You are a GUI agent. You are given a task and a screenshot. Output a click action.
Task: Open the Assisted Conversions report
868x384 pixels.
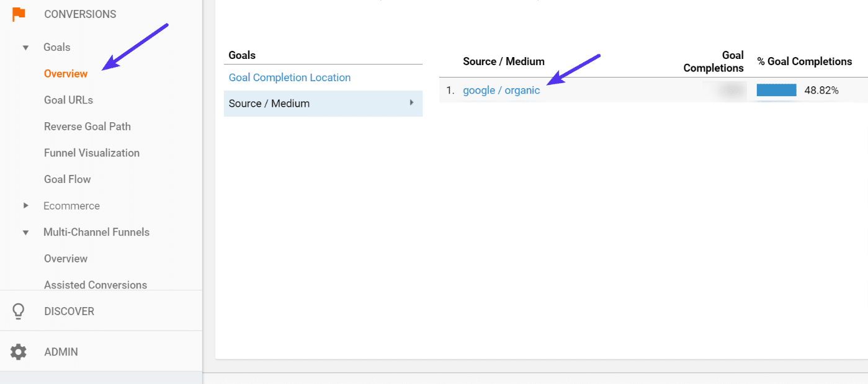pyautogui.click(x=96, y=285)
